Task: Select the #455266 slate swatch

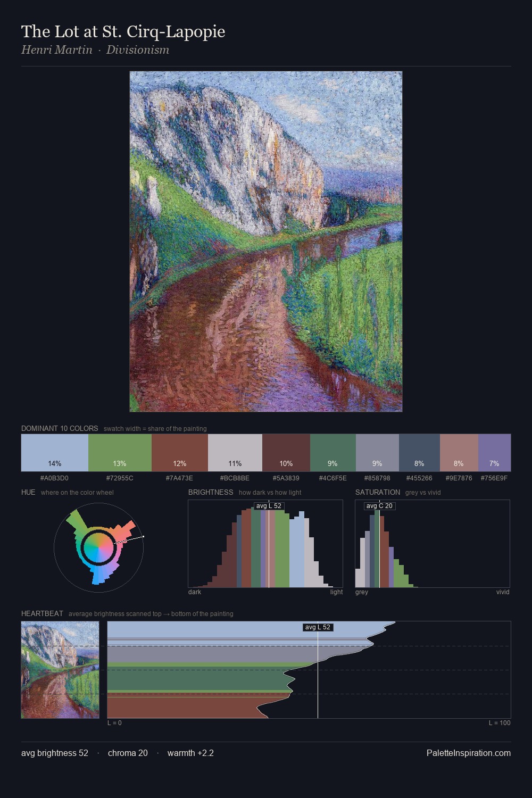Action: coord(419,453)
